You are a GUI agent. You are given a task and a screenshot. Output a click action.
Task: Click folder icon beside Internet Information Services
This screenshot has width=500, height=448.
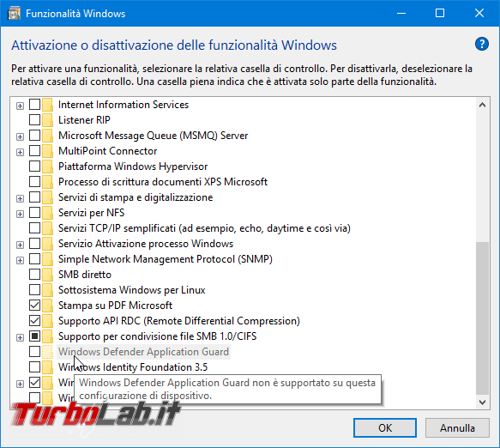47,105
